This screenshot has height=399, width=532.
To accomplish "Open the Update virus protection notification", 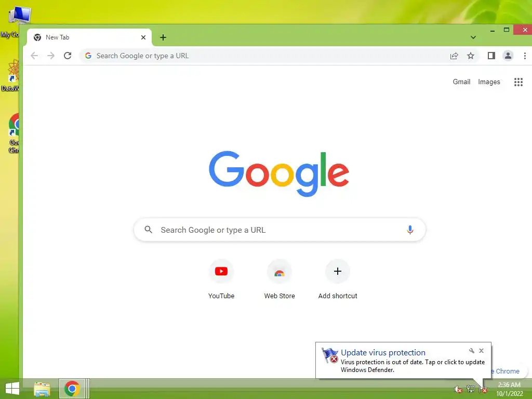I will click(x=403, y=361).
